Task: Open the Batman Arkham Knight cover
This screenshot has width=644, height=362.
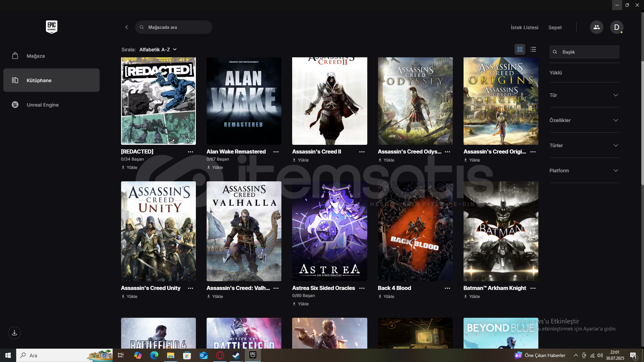Action: pos(501,231)
